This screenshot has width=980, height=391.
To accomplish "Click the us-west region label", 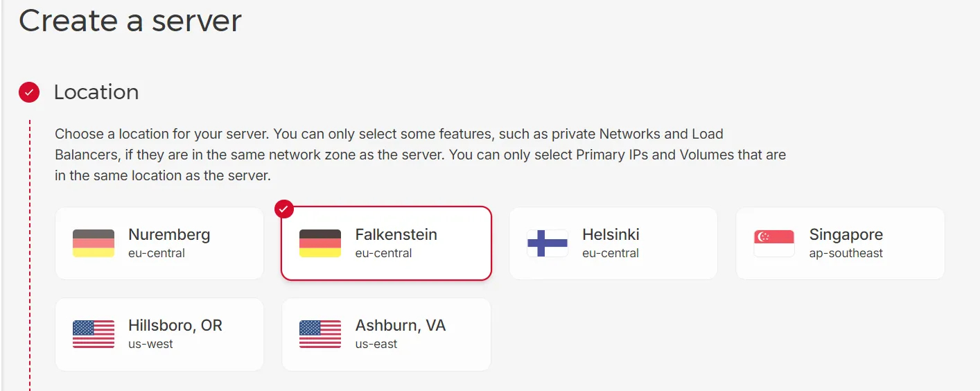I will [151, 344].
